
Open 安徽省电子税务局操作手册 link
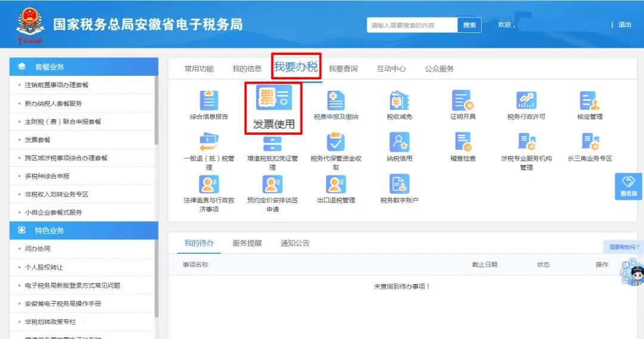pos(63,304)
